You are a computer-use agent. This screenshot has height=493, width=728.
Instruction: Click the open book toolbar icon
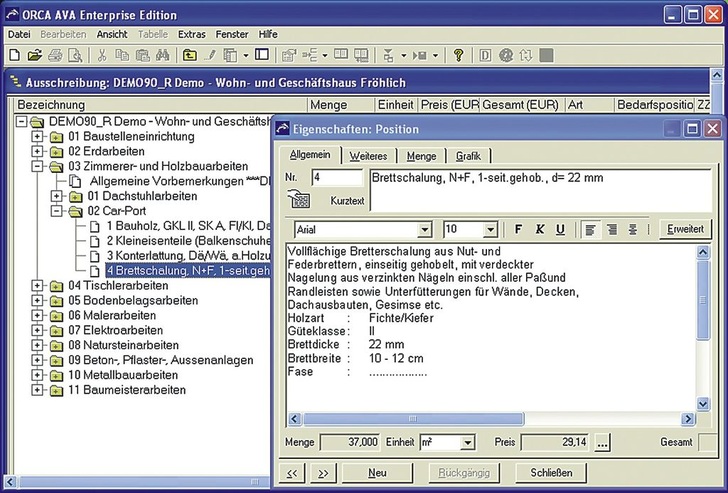click(341, 55)
